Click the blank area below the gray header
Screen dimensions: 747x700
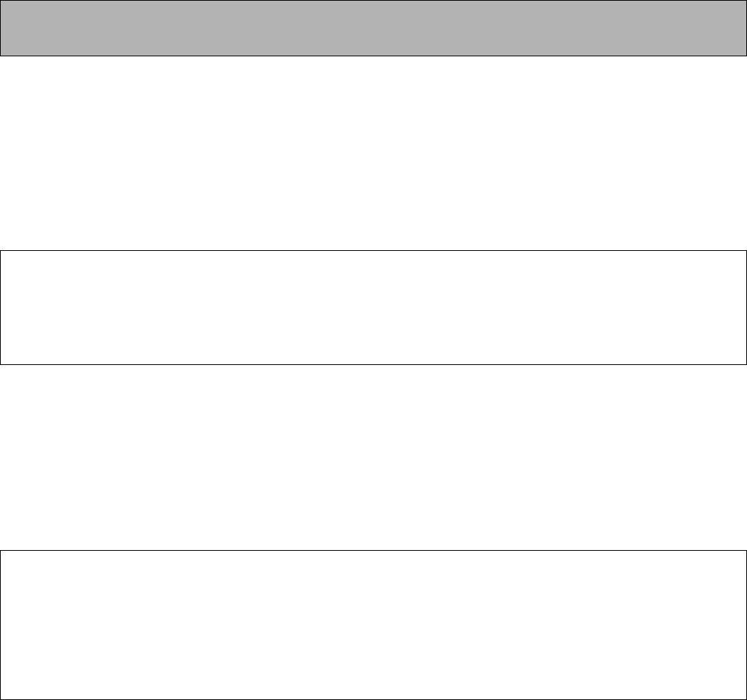(373, 154)
